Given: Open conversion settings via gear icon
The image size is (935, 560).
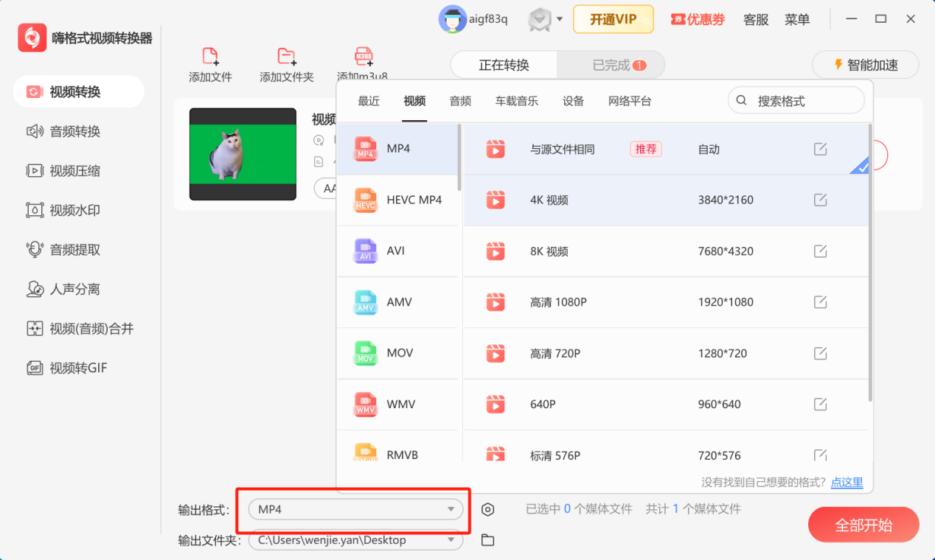Looking at the screenshot, I should pyautogui.click(x=487, y=508).
